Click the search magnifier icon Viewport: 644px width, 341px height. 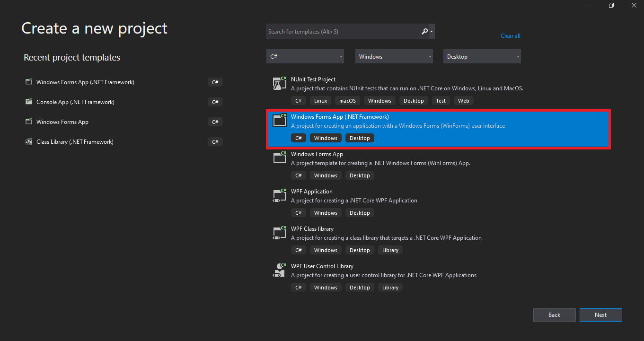tap(424, 32)
